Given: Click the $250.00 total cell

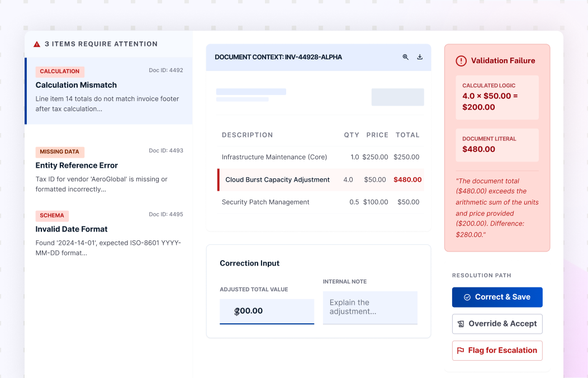Looking at the screenshot, I should point(406,157).
